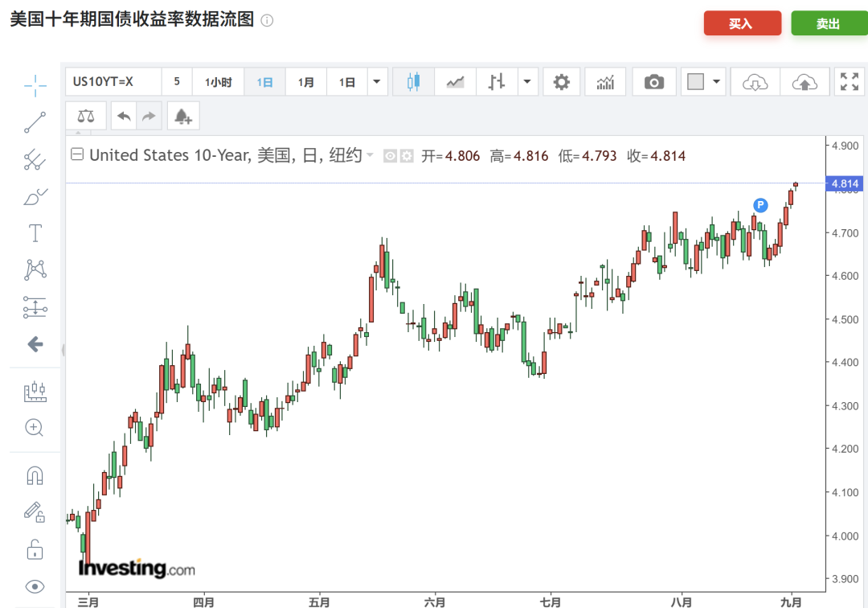This screenshot has height=608, width=868.
Task: Collapse the legend with the minus box
Action: point(77,154)
